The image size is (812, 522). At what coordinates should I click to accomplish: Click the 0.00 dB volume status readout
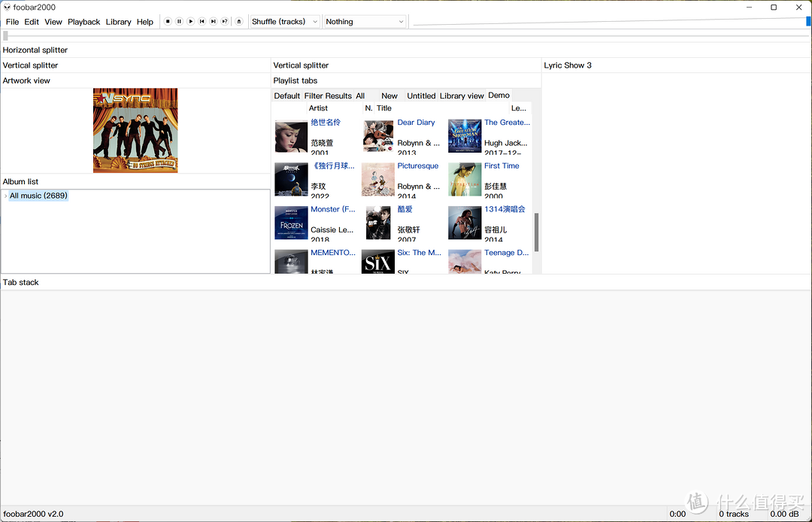(784, 514)
